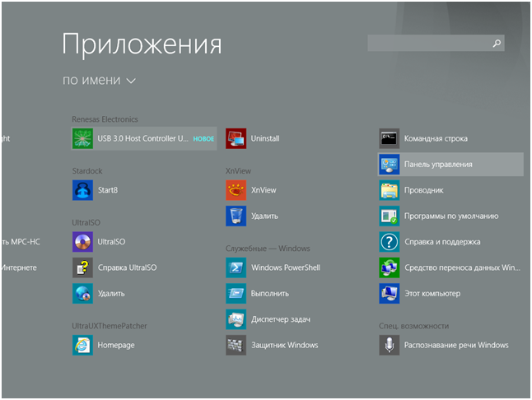Click the 'Командная строка' label text
Screen dimensions: 532x400
pyautogui.click(x=436, y=138)
